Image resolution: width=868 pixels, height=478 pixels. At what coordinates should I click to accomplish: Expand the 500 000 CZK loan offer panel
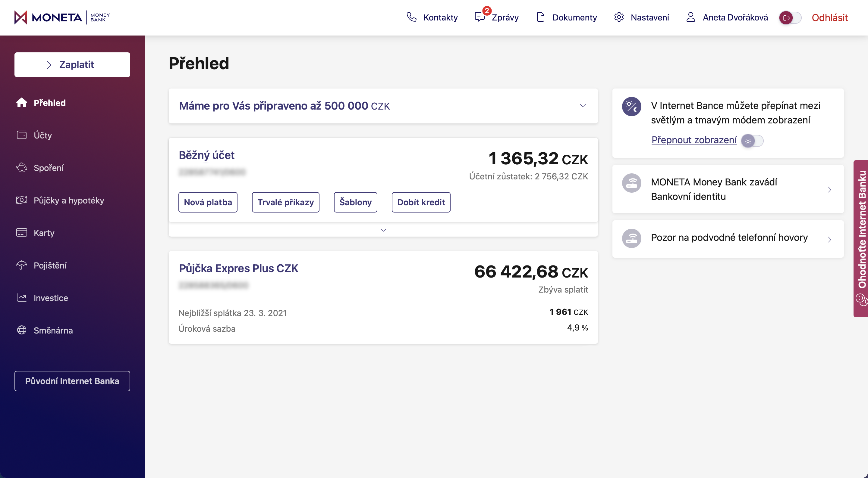(583, 106)
